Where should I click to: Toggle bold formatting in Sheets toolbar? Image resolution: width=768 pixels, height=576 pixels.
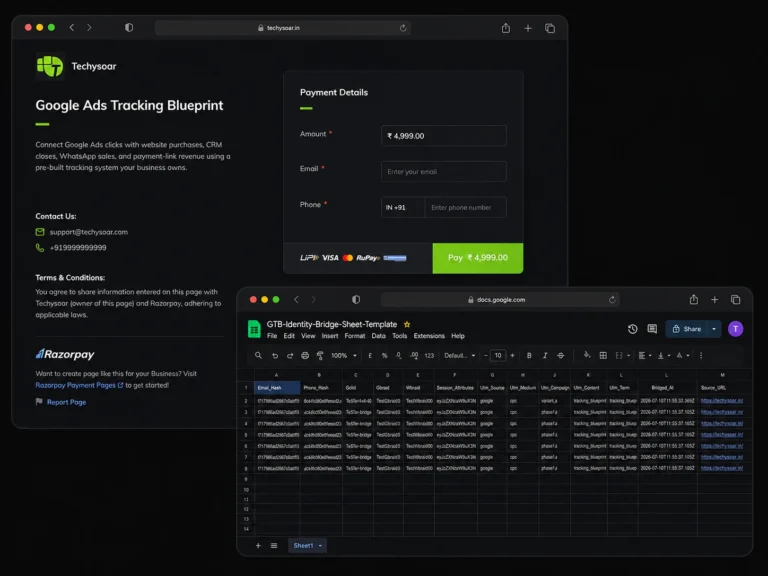[529, 356]
